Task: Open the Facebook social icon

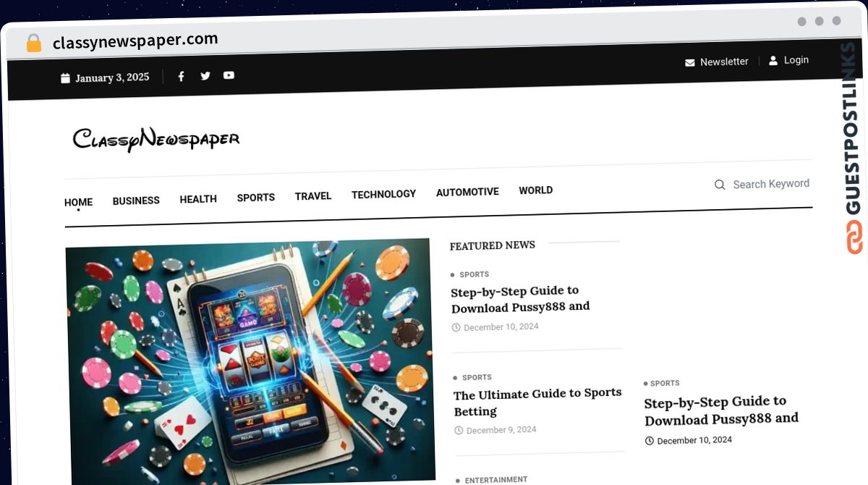Action: [x=181, y=76]
